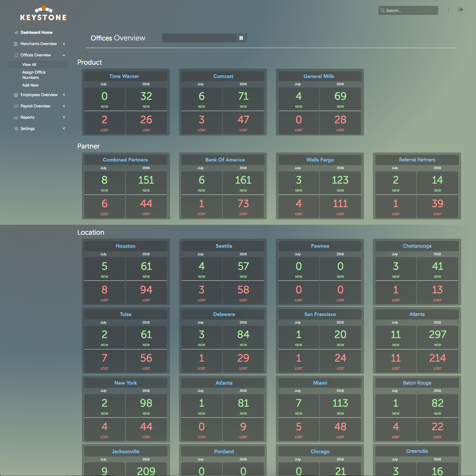Open the General Mills card title
This screenshot has width=476, height=476.
pyautogui.click(x=319, y=76)
